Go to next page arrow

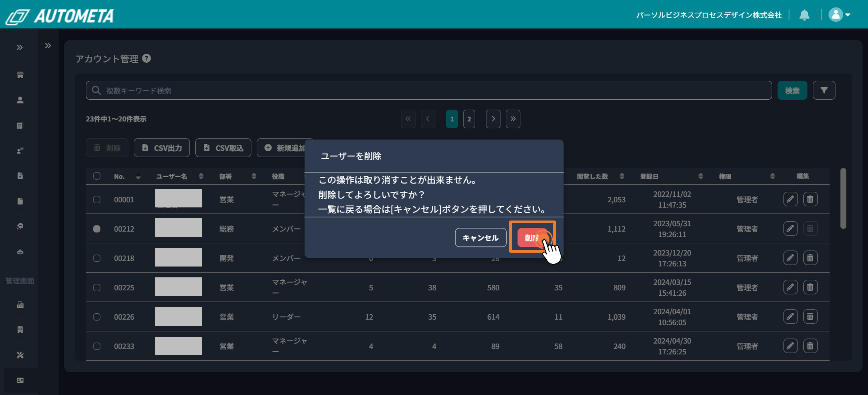tap(493, 119)
